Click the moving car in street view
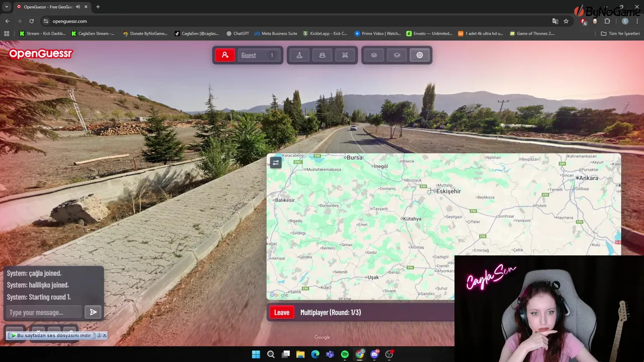 [x=354, y=128]
